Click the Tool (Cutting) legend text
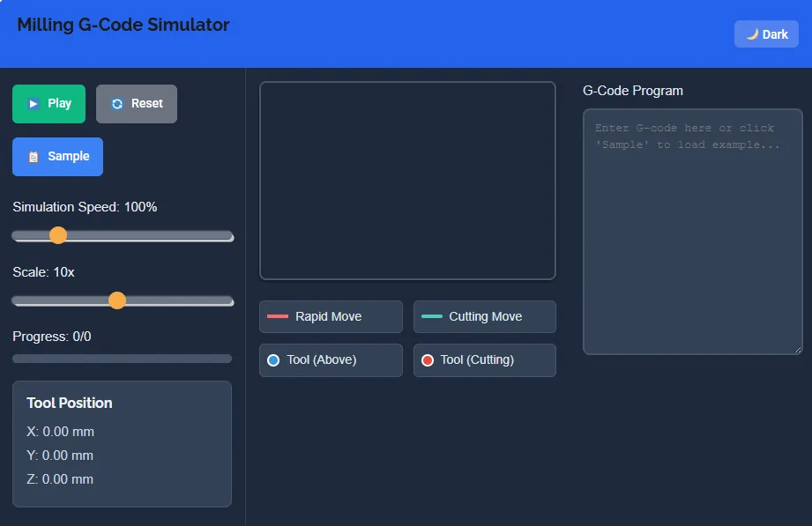The image size is (812, 526). (477, 359)
